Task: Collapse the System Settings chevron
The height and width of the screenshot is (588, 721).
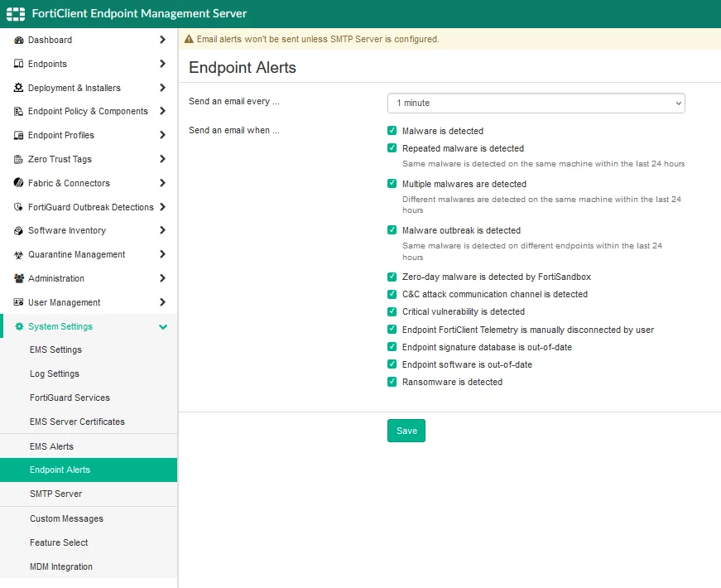Action: (163, 326)
